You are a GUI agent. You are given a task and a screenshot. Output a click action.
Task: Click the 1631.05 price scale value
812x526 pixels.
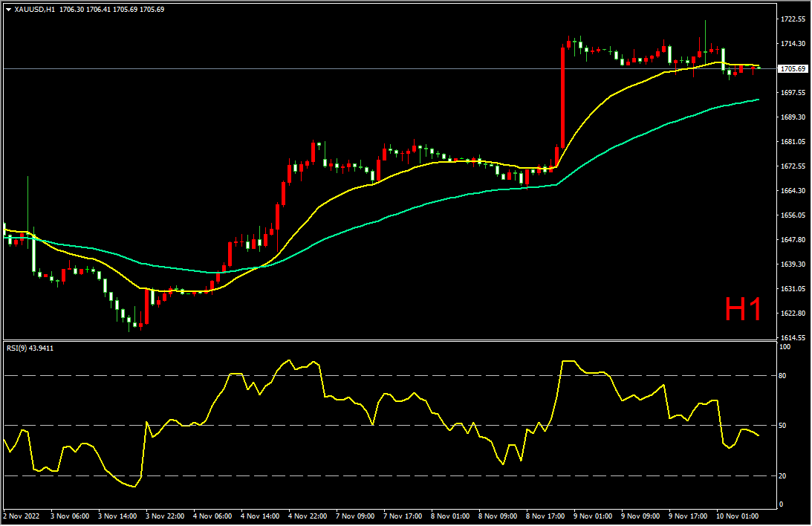coord(793,288)
